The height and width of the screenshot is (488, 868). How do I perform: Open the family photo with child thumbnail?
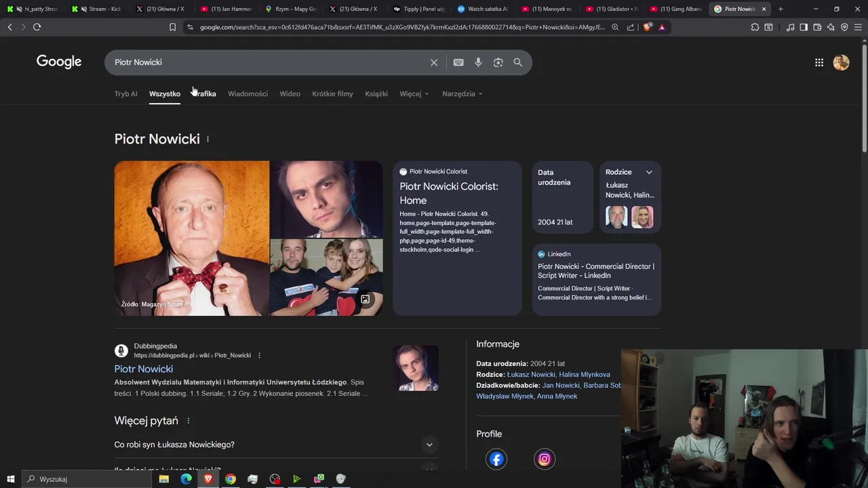(327, 277)
